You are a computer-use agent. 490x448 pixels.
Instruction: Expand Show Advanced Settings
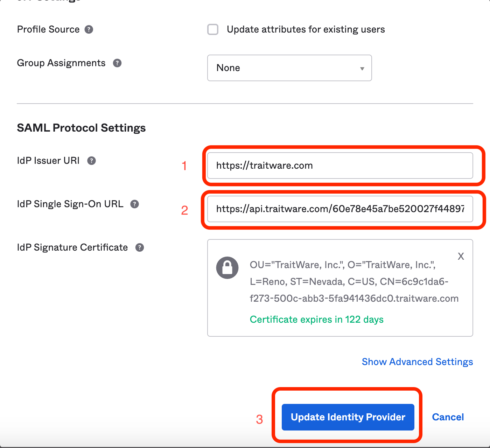coord(417,362)
